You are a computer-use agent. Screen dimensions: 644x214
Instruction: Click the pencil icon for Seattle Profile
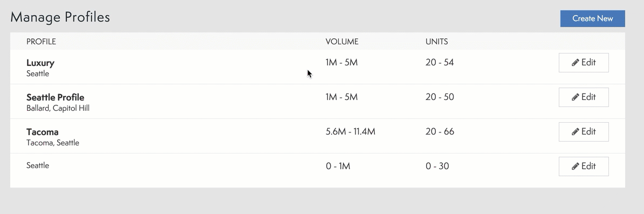576,97
